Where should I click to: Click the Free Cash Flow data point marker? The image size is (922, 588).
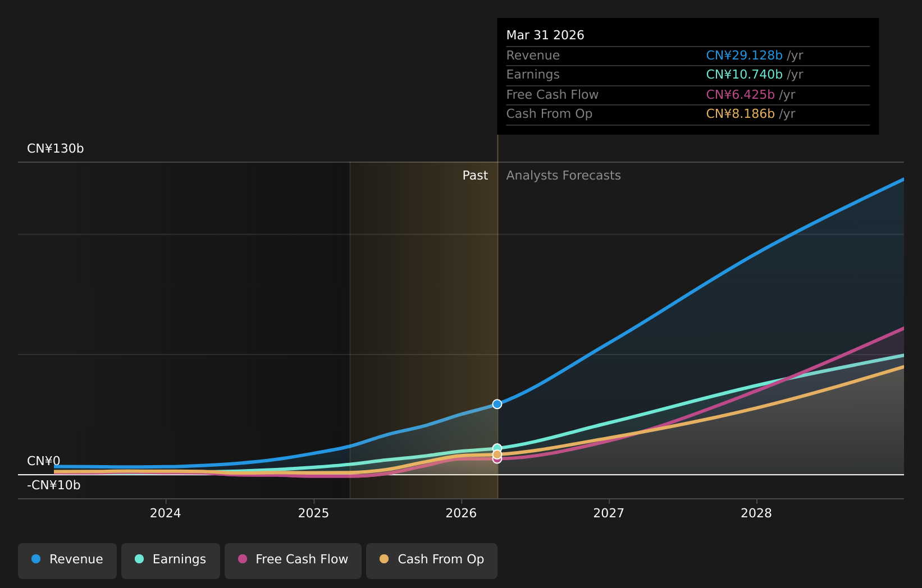[497, 459]
